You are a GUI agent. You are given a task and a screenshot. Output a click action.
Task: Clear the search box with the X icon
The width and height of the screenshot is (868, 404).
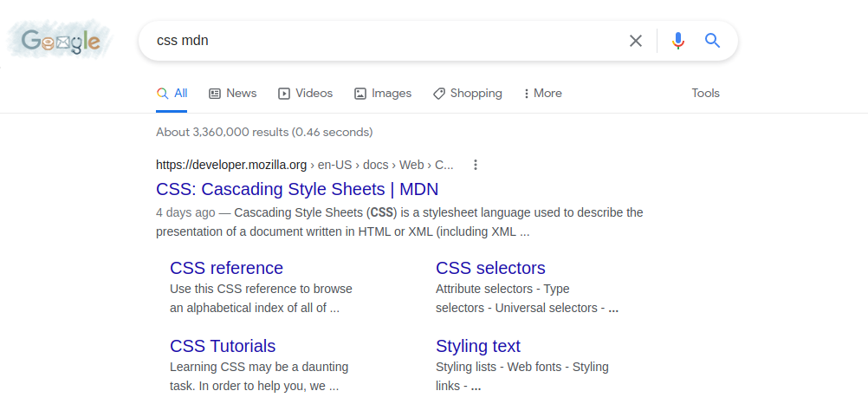(636, 41)
